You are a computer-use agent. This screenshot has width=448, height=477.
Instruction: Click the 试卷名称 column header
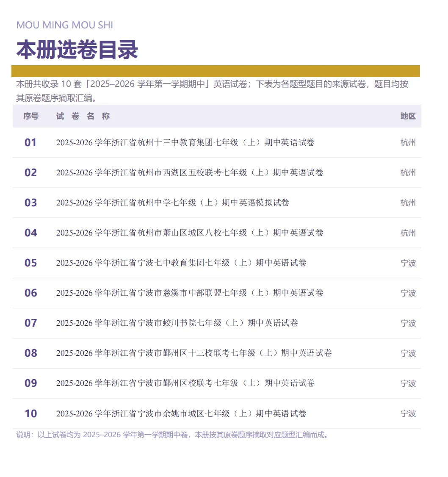[83, 116]
